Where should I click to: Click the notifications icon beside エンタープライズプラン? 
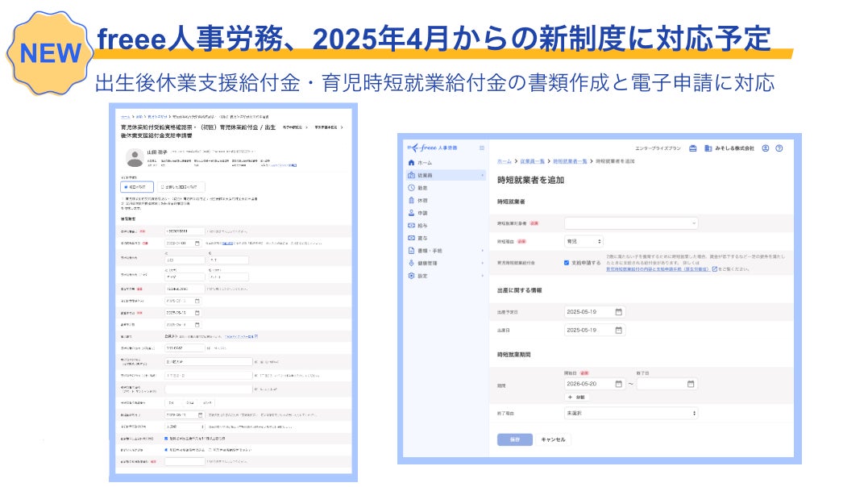(692, 148)
